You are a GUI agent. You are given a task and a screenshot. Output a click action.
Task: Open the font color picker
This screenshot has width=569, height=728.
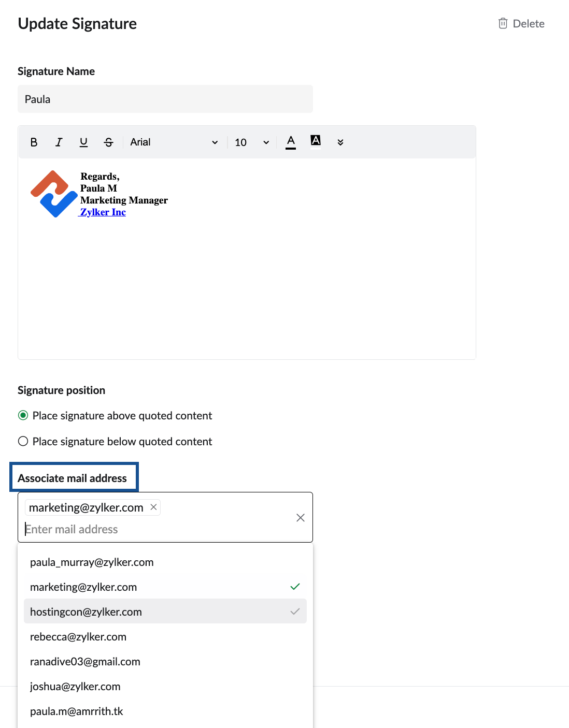point(291,142)
